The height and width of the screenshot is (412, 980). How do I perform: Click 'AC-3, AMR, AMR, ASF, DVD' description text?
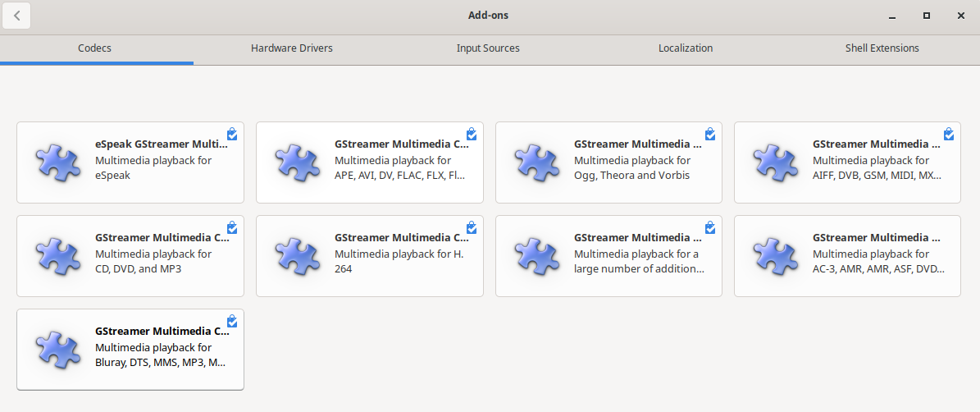point(879,269)
